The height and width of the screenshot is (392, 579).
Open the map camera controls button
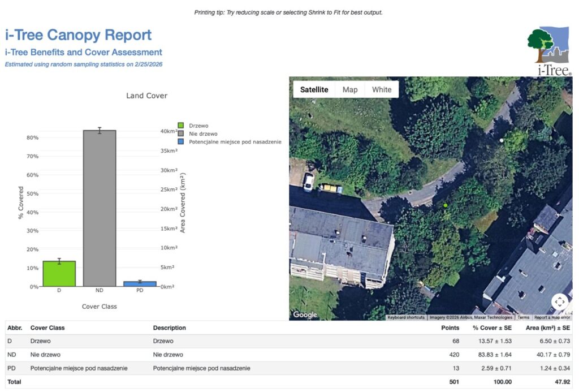point(559,302)
